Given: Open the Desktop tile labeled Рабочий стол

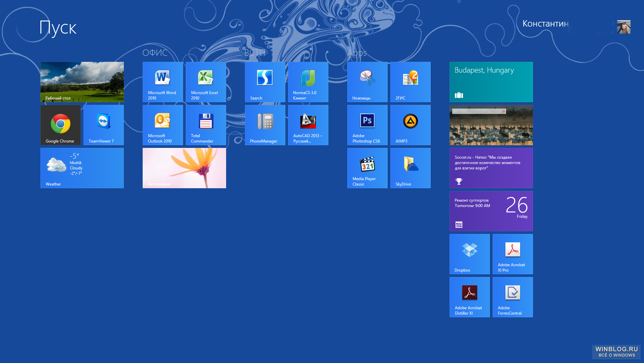Looking at the screenshot, I should [x=82, y=82].
